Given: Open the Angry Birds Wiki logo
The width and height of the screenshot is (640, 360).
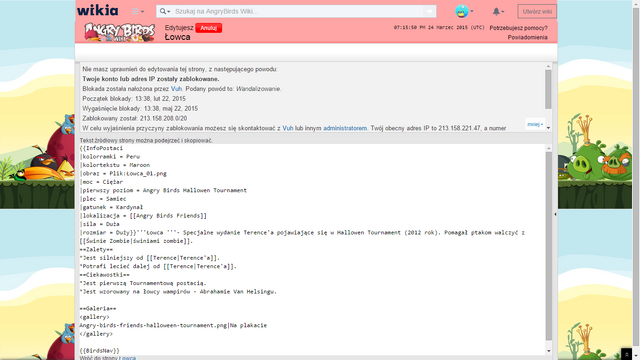Looking at the screenshot, I should click(x=120, y=32).
